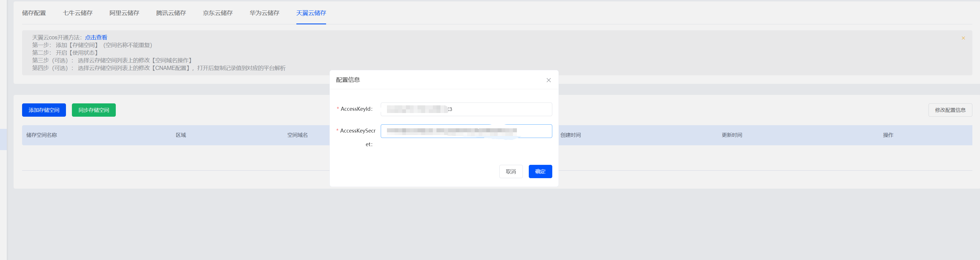
Task: Go to the 腾讯云储存 tab
Action: click(171, 13)
